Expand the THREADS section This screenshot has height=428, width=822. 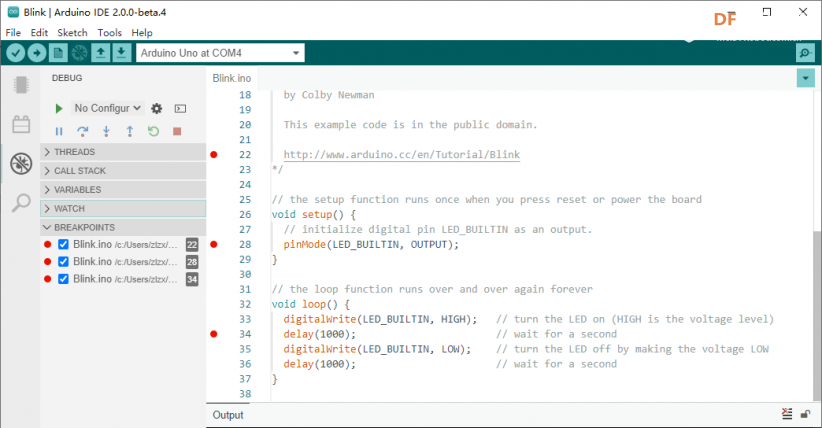pyautogui.click(x=123, y=152)
